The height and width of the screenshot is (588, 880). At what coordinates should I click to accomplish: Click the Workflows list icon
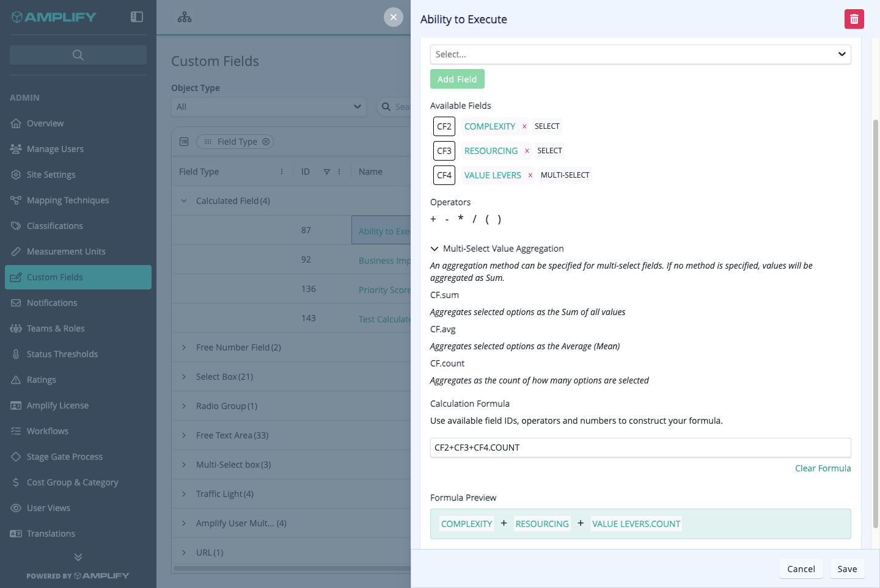(16, 431)
